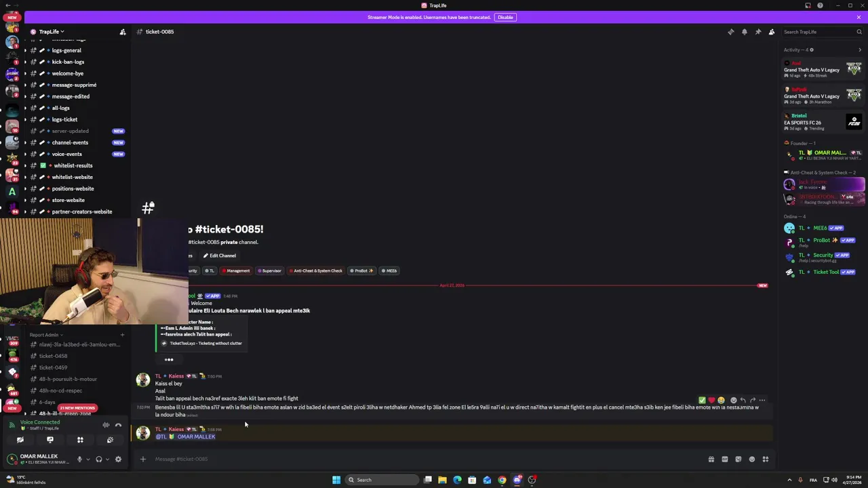
Task: Toggle noise suppression in voice panel
Action: click(x=106, y=425)
